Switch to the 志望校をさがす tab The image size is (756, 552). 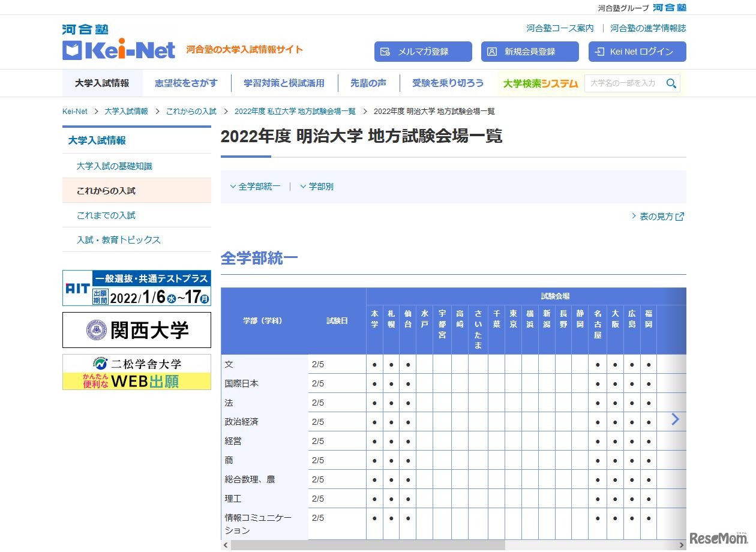coord(186,83)
